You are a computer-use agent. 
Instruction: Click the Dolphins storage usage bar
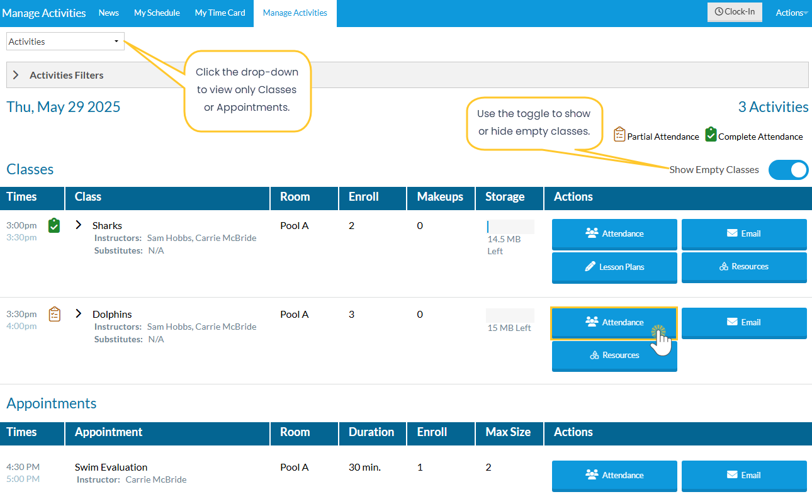510,315
